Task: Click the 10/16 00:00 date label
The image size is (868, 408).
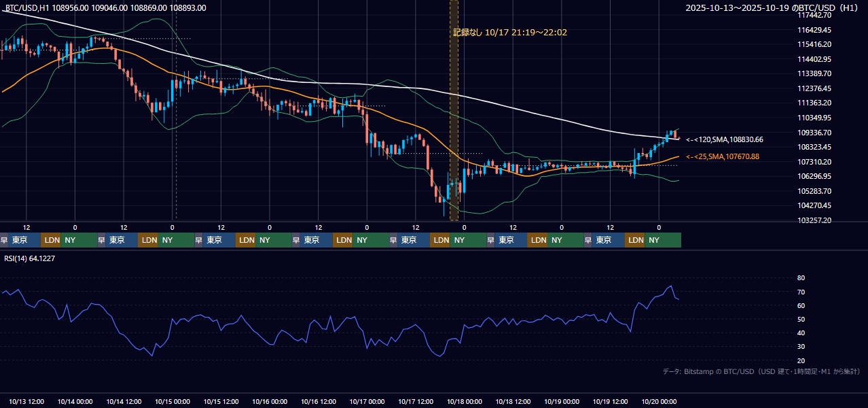Action: [x=270, y=401]
